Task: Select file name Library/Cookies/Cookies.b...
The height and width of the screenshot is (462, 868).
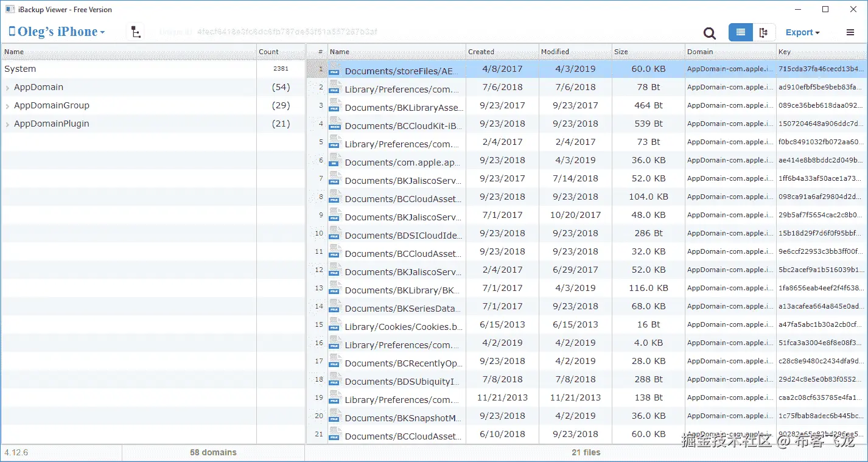Action: pyautogui.click(x=404, y=327)
